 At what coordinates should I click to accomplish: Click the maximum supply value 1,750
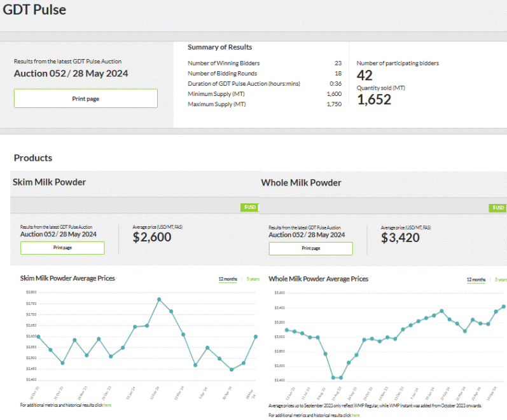point(335,104)
